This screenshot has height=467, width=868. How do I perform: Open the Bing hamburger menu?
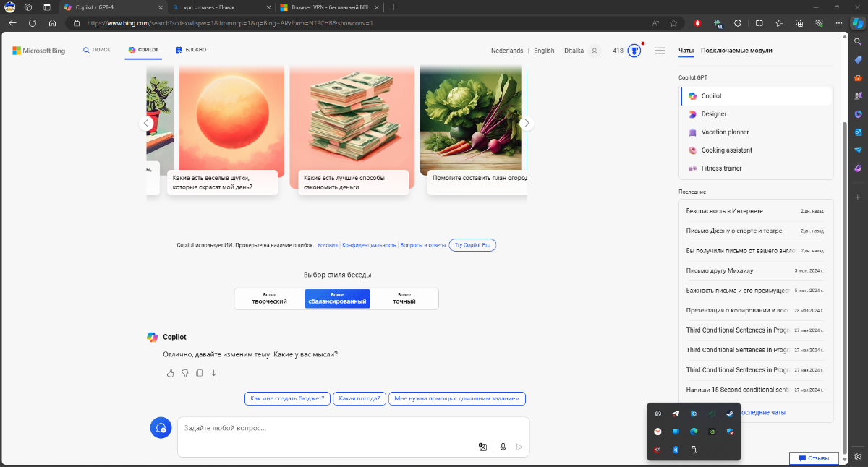[x=660, y=51]
